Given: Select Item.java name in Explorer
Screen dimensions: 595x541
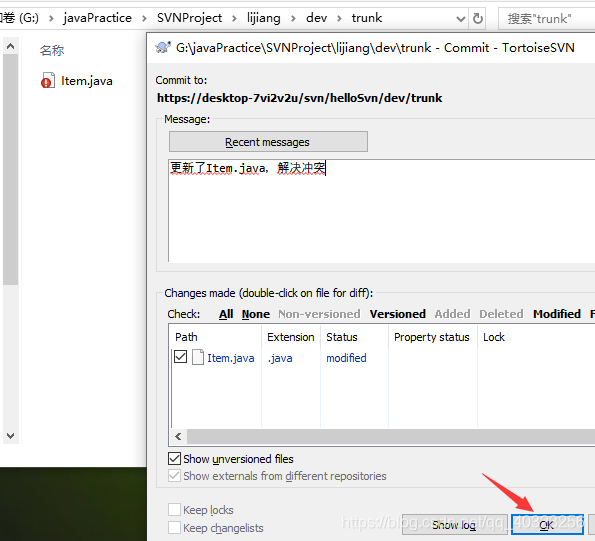Looking at the screenshot, I should pyautogui.click(x=87, y=81).
